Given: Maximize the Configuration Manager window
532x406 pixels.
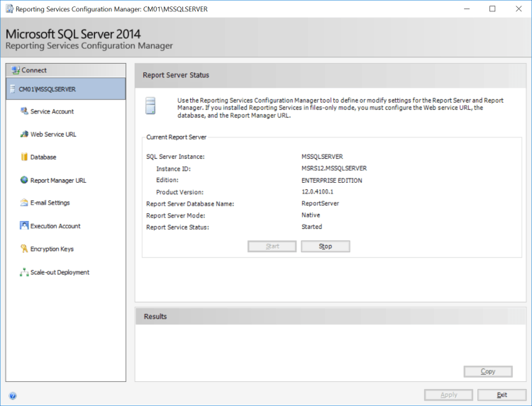Looking at the screenshot, I should (x=492, y=9).
